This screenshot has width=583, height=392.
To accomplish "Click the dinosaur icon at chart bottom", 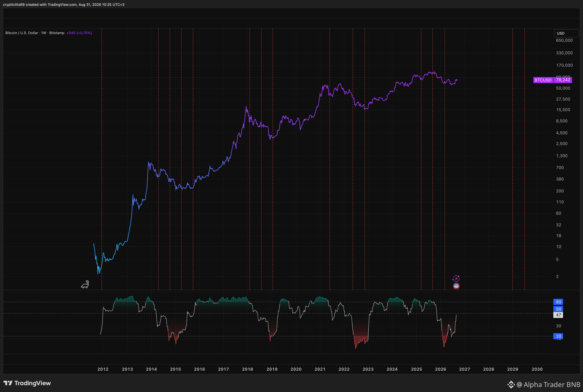I will (85, 284).
